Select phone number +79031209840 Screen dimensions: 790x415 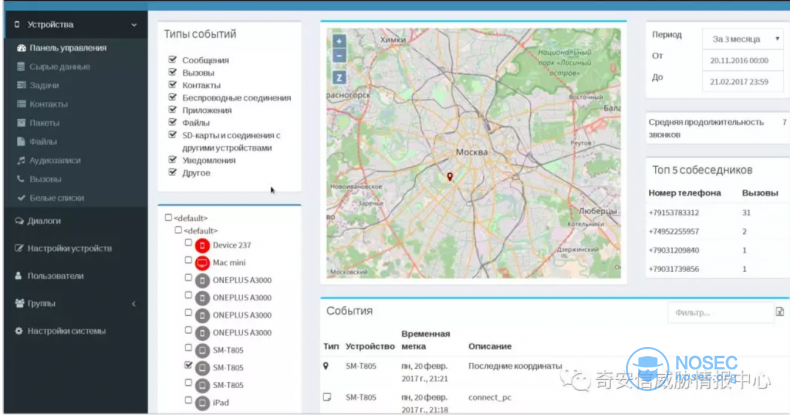click(x=674, y=250)
